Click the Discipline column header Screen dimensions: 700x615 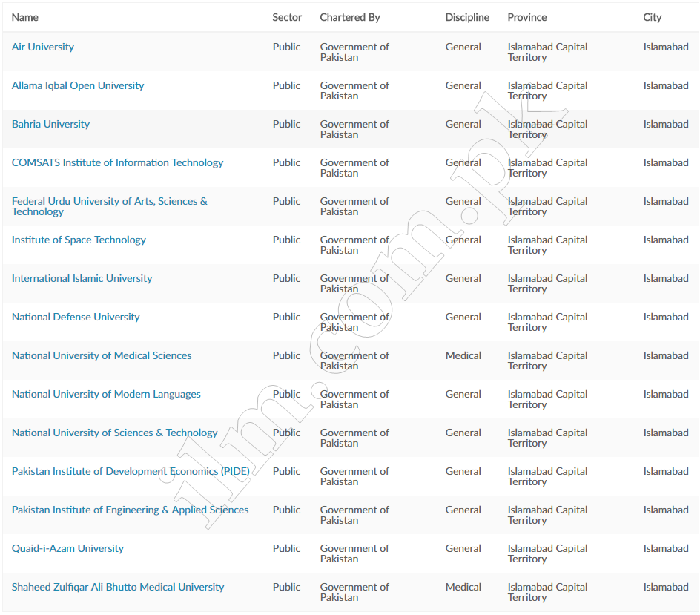[467, 17]
